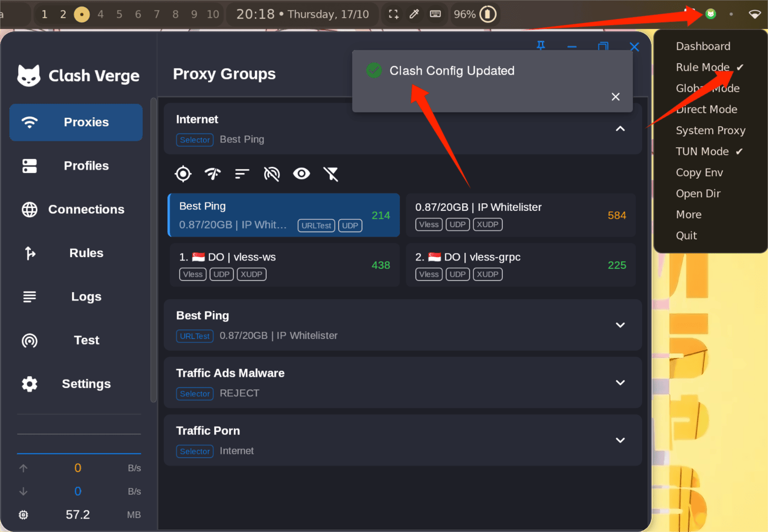This screenshot has height=532, width=768.
Task: Expand the Best Ping proxy group
Action: click(620, 325)
